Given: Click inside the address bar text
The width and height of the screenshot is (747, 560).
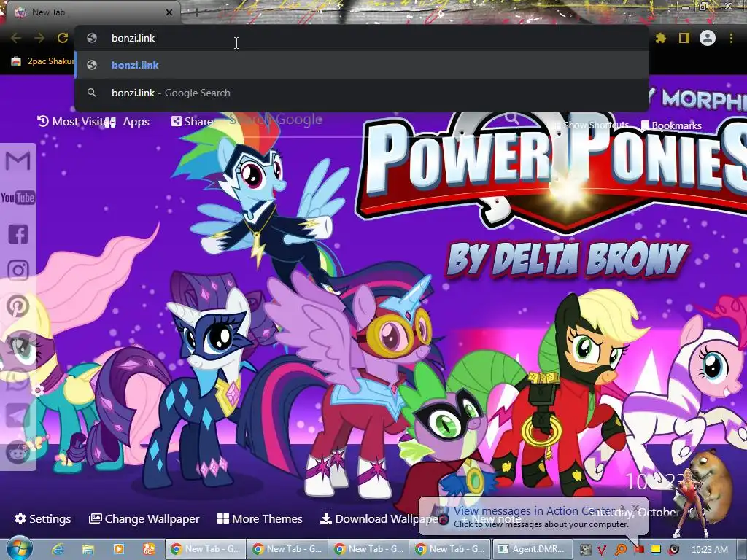Looking at the screenshot, I should tap(133, 38).
